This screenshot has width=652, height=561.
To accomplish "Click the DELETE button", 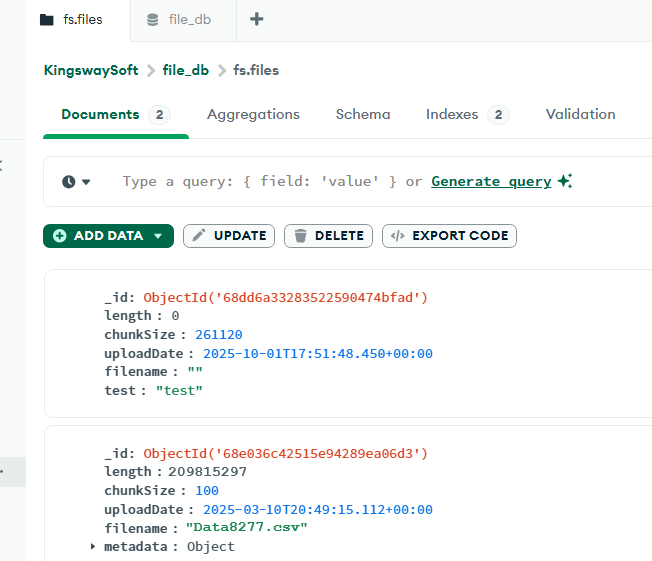I will coord(328,236).
